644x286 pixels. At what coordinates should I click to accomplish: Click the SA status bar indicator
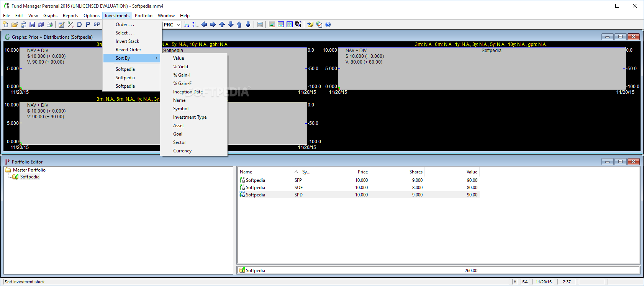click(x=525, y=282)
